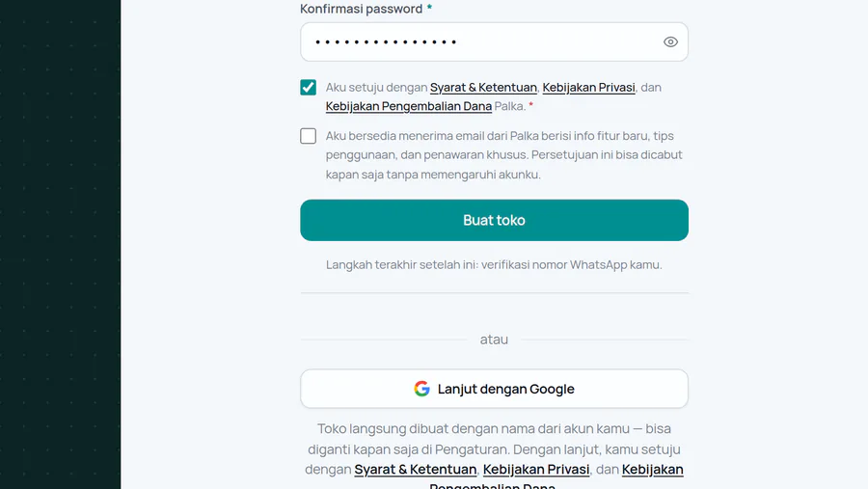Enable the Palka email consent checkbox
Image resolution: width=868 pixels, height=489 pixels.
(309, 136)
